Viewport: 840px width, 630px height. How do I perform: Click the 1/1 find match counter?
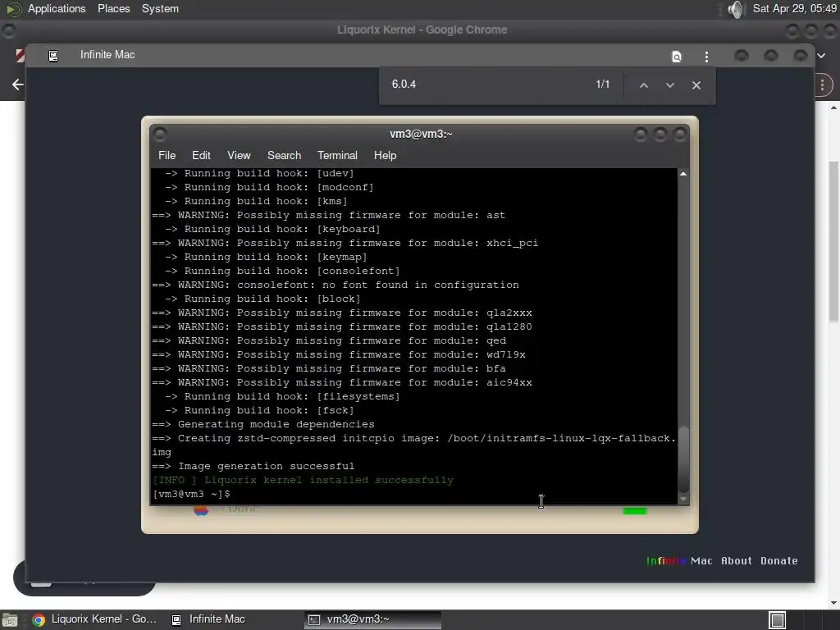pos(603,84)
